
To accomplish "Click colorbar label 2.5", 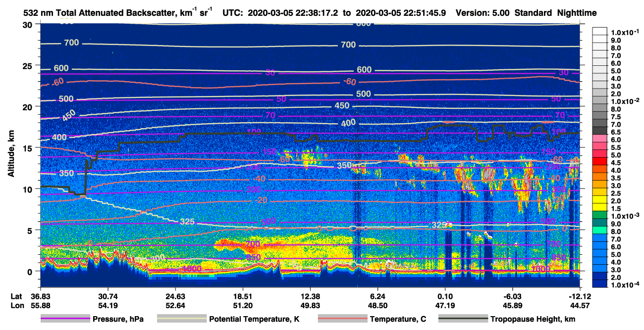I will tap(615, 193).
